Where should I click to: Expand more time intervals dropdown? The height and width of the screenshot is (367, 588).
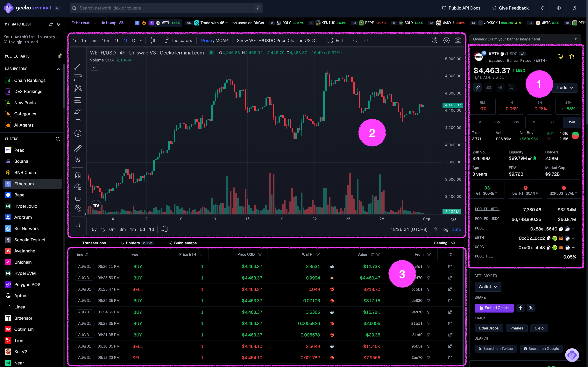pos(141,40)
